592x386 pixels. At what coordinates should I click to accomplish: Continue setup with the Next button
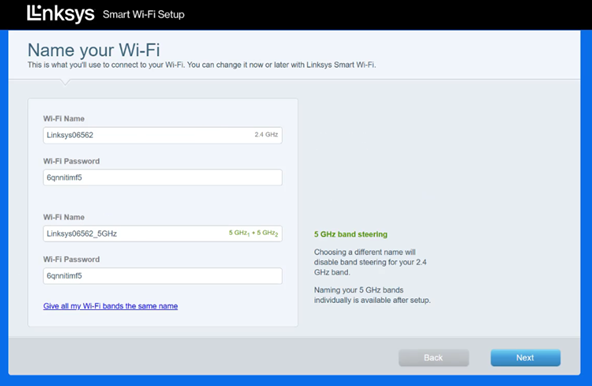click(x=526, y=358)
